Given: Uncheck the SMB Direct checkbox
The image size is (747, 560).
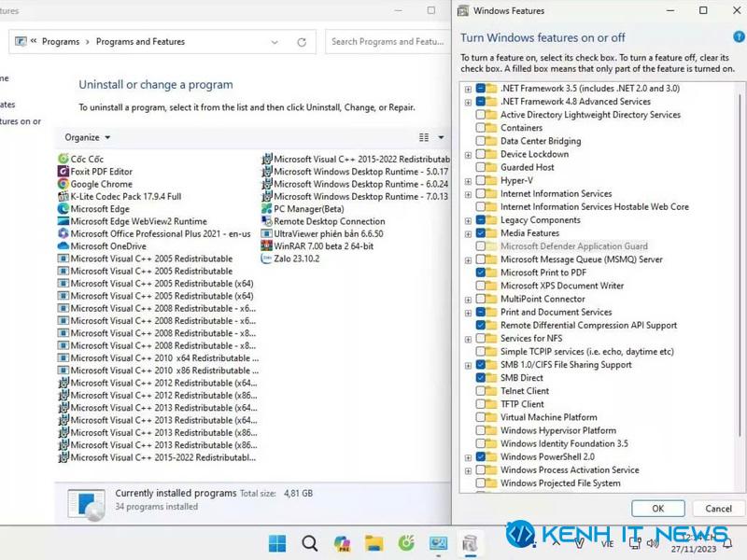Looking at the screenshot, I should [x=481, y=378].
